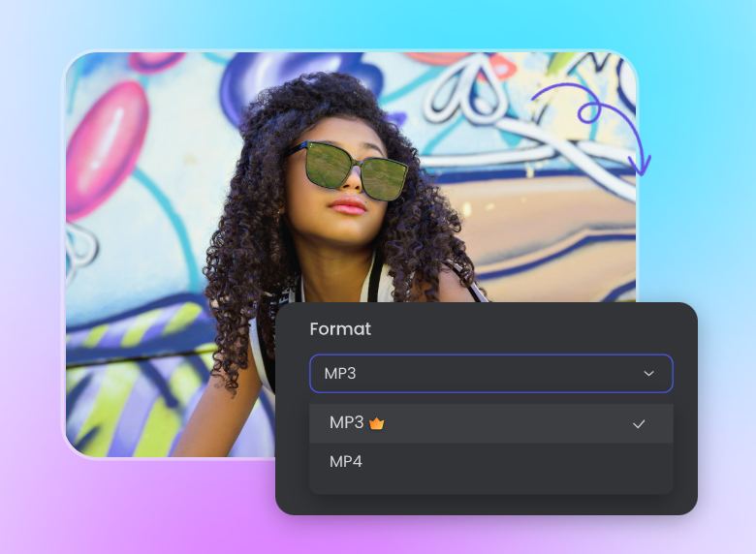
Task: Click the chevron arrow in Format box
Action: tap(648, 373)
